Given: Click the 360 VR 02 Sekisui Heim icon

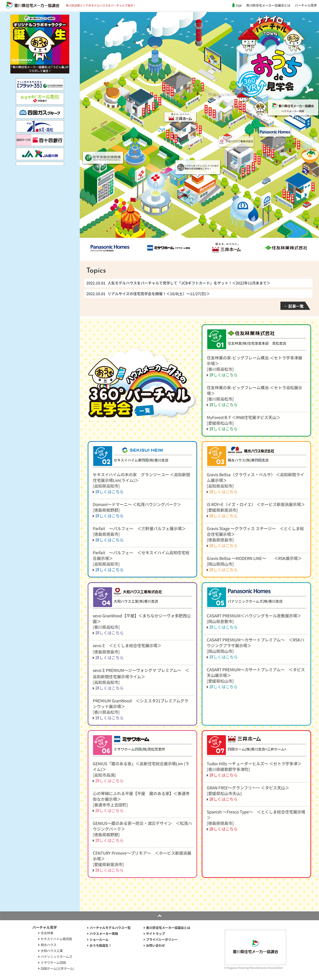Looking at the screenshot, I should [x=102, y=456].
